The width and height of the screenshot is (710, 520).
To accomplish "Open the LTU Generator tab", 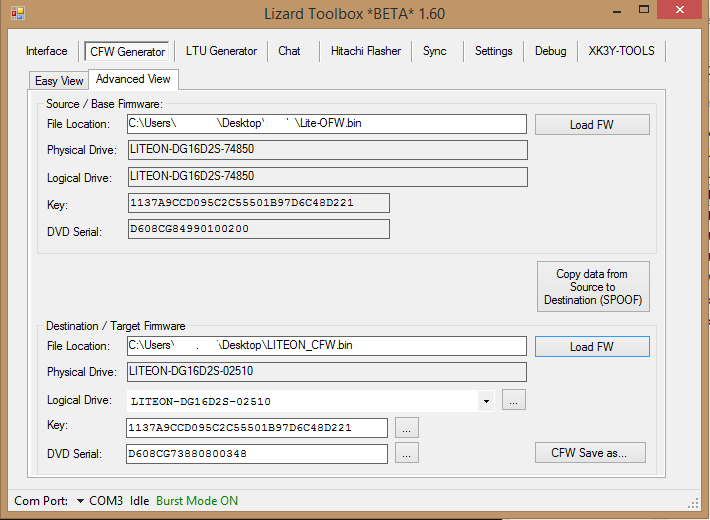I will point(221,51).
